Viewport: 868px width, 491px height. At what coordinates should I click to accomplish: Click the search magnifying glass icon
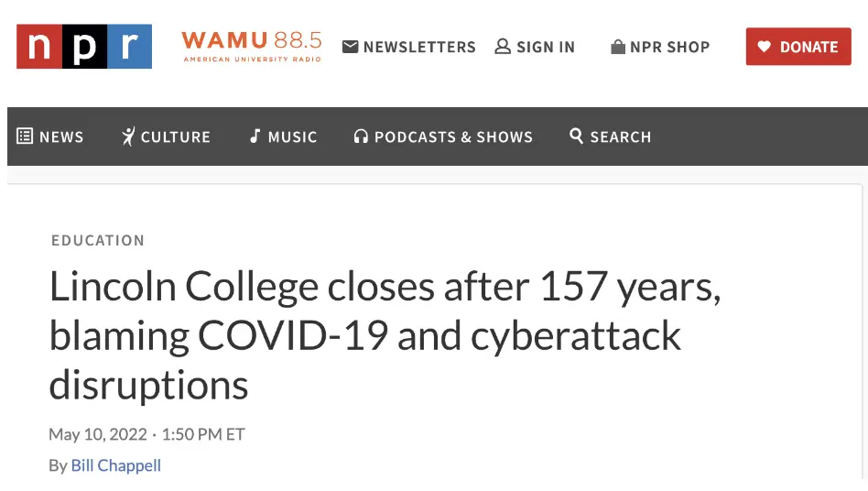tap(576, 136)
